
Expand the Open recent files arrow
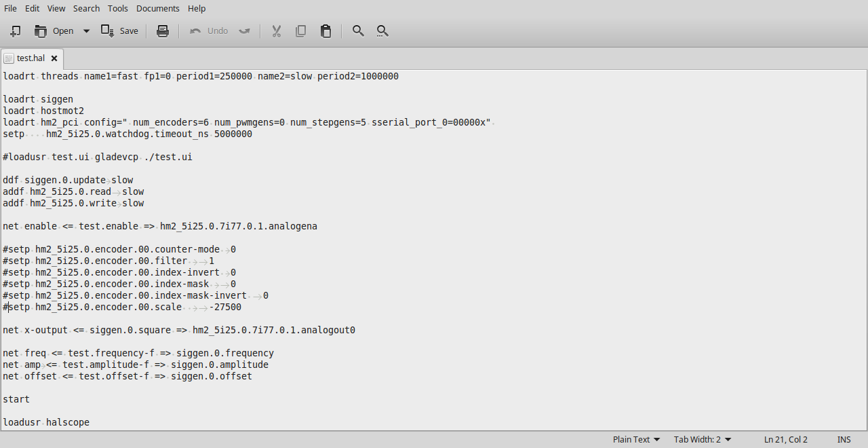pyautogui.click(x=86, y=31)
